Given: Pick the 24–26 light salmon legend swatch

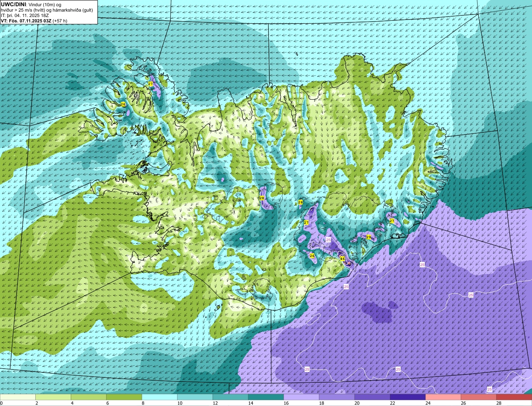Looking at the screenshot, I should point(443,397).
